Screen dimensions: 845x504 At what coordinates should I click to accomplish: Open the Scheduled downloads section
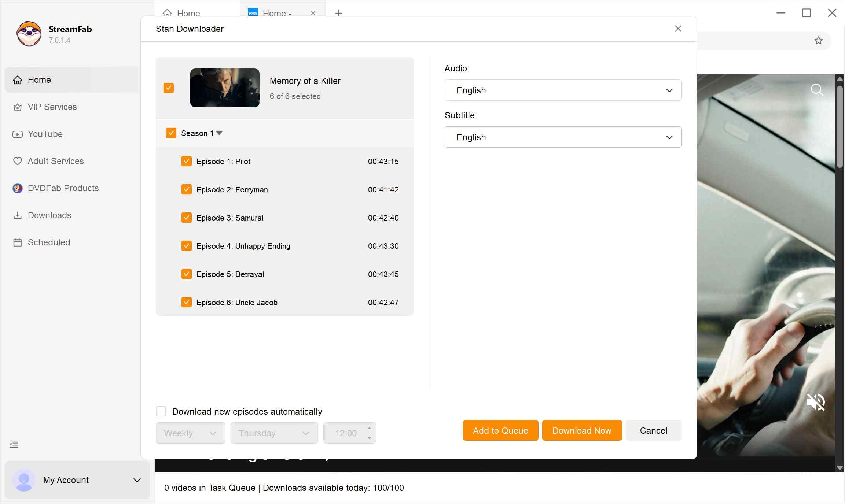48,242
